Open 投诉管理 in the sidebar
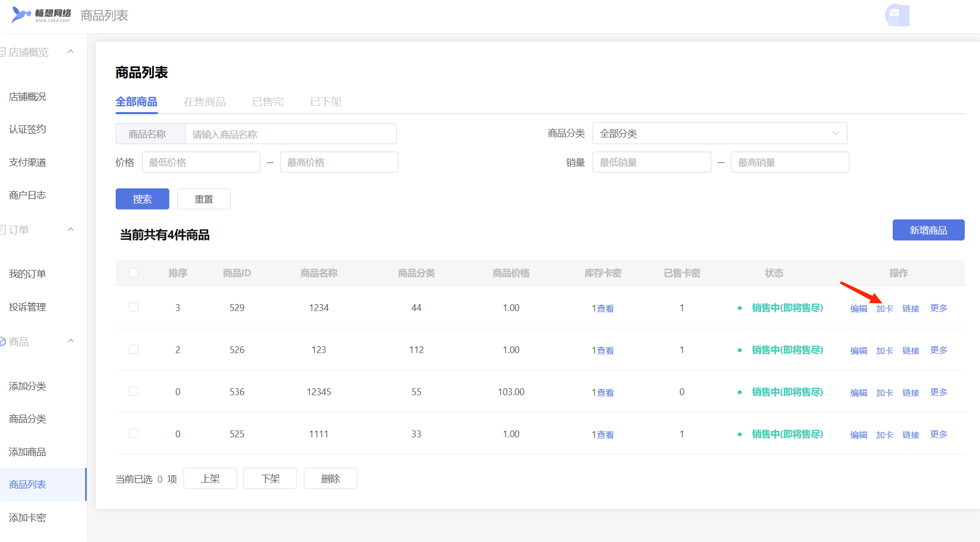980x542 pixels. click(x=27, y=307)
